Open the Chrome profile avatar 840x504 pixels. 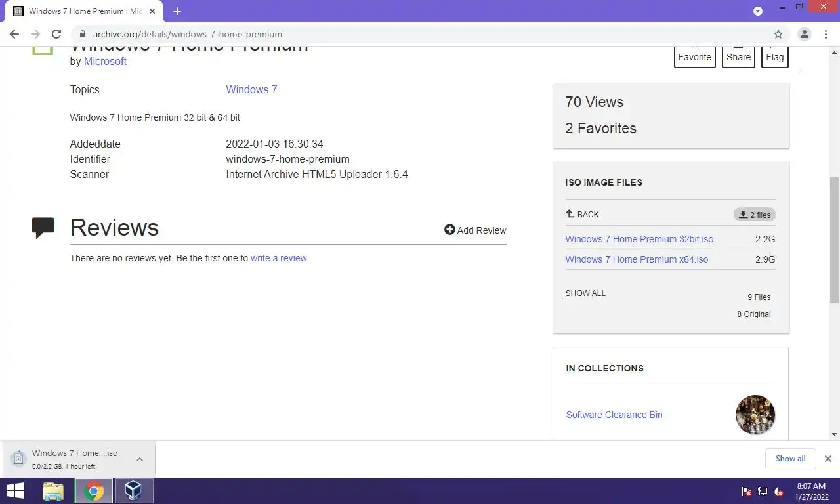coord(805,34)
